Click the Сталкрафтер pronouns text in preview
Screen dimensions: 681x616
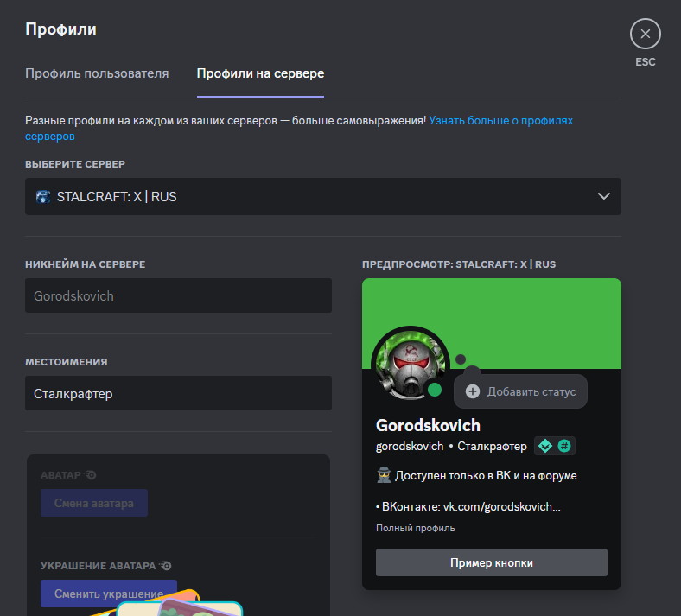(492, 447)
